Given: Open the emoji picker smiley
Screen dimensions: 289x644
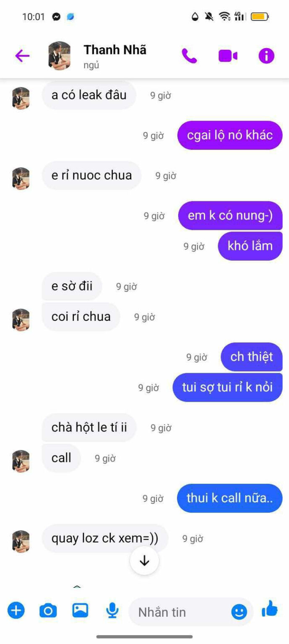Looking at the screenshot, I should (239, 612).
